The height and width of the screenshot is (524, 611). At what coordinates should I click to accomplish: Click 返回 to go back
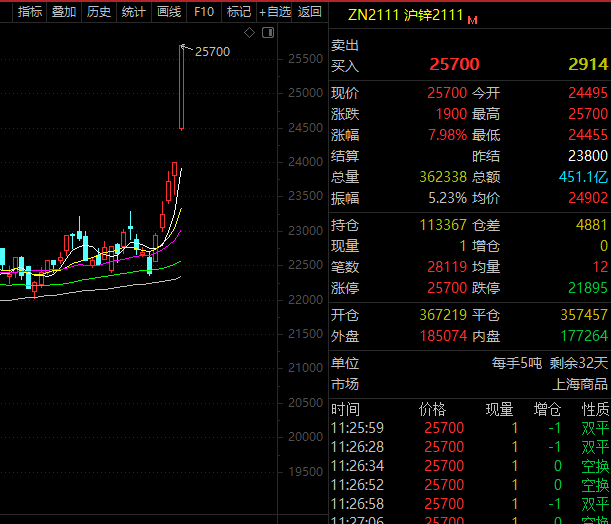tap(310, 12)
